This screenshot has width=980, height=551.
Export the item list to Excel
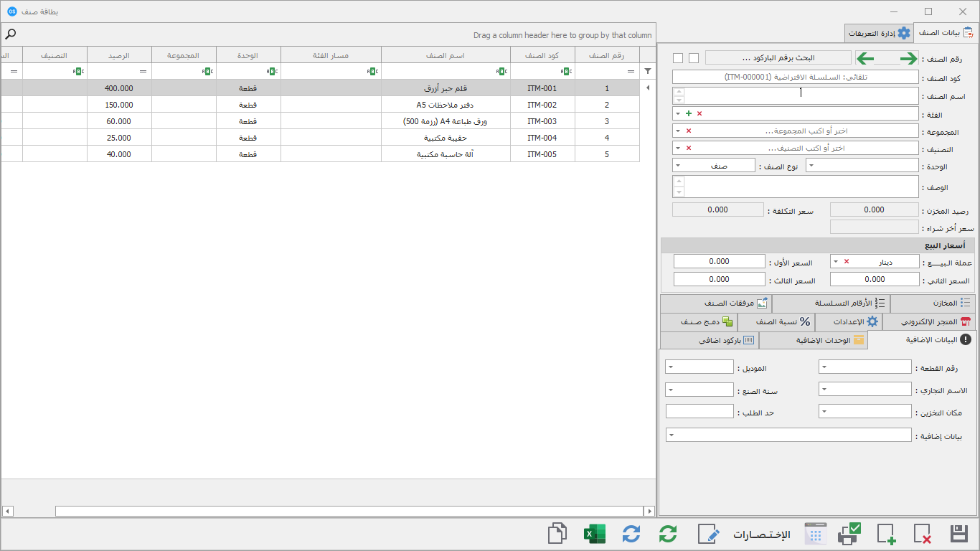tap(595, 534)
